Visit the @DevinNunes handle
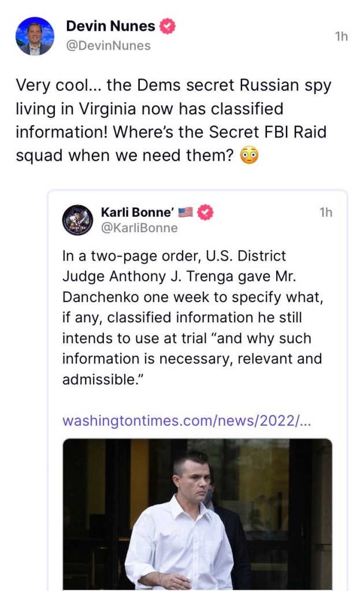Viewport: 364px width, 591px height. tap(108, 45)
